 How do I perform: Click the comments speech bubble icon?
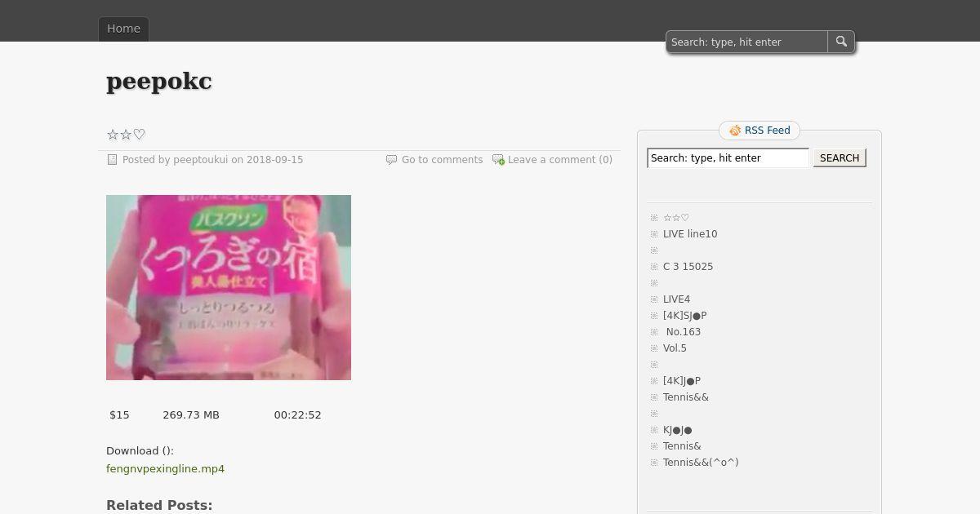pyautogui.click(x=391, y=160)
